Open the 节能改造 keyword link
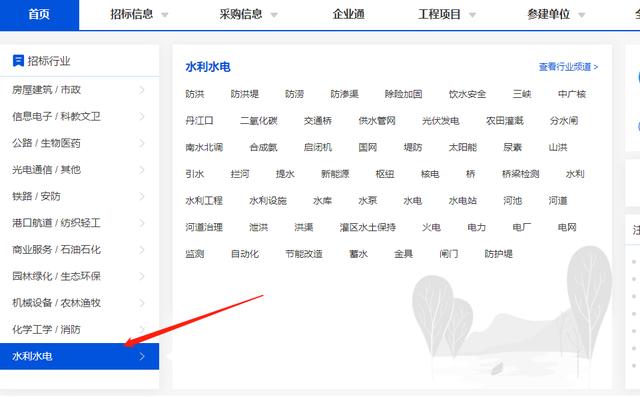Image resolution: width=640 pixels, height=397 pixels. point(304,254)
